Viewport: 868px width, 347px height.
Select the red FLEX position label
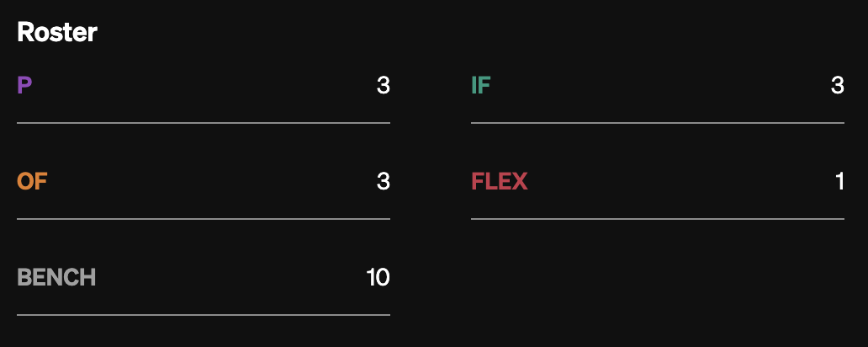(500, 182)
